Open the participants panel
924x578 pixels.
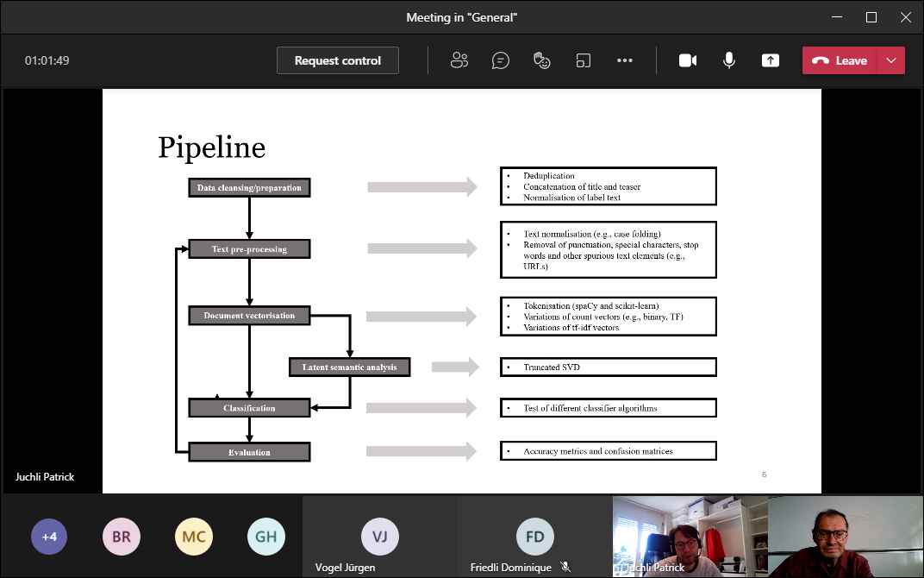459,60
